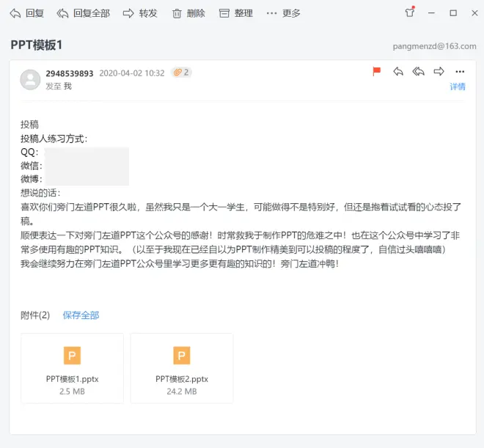Click reply arrow icon in message header

click(x=398, y=72)
